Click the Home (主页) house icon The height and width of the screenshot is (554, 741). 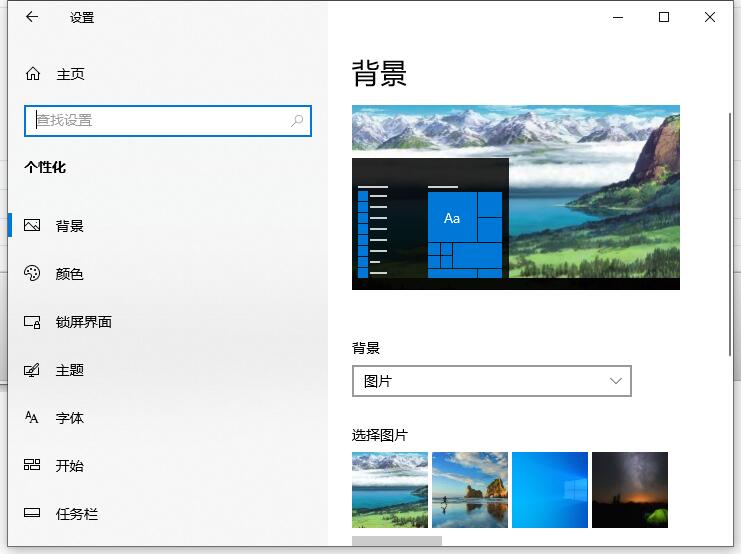(33, 73)
